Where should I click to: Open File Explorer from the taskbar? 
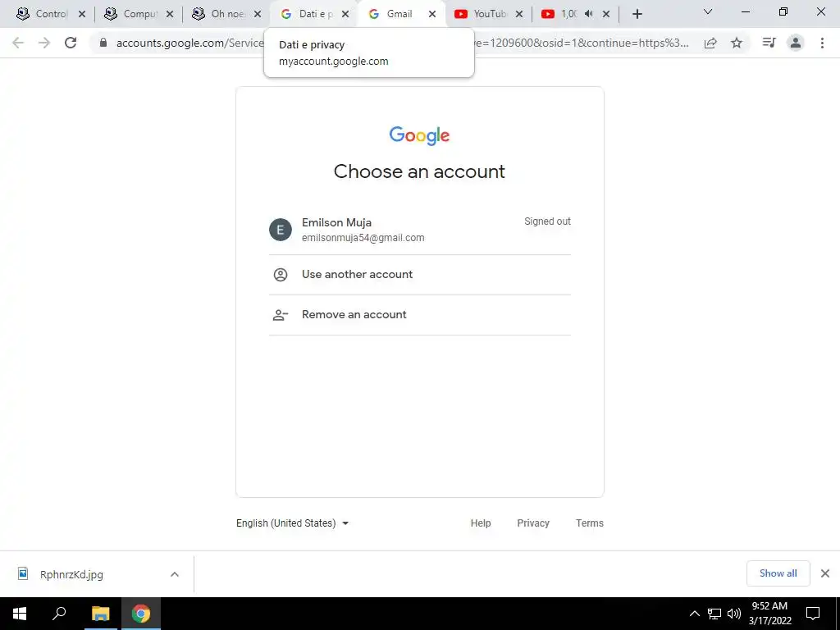coord(100,614)
